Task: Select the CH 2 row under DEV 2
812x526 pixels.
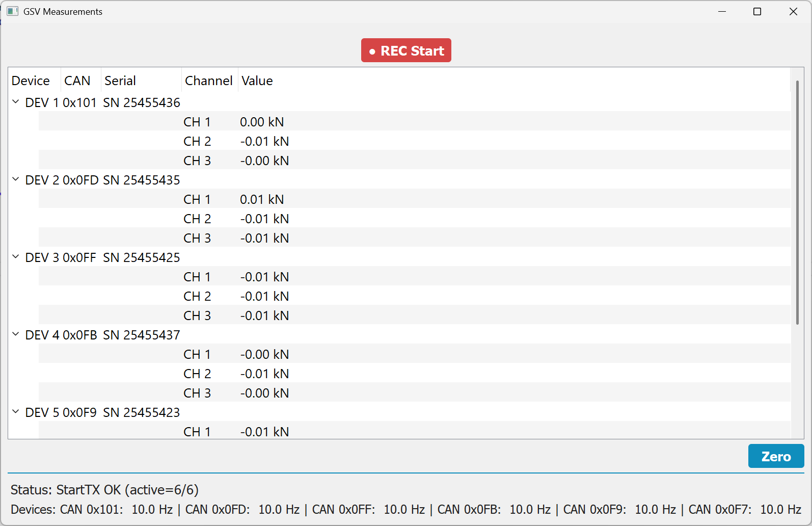Action: [414, 219]
